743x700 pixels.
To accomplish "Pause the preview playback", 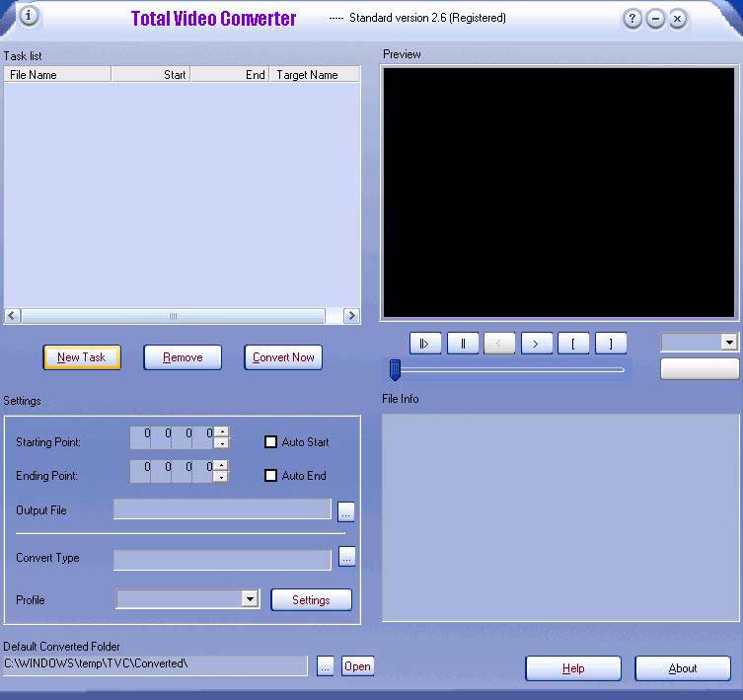I will pos(463,344).
